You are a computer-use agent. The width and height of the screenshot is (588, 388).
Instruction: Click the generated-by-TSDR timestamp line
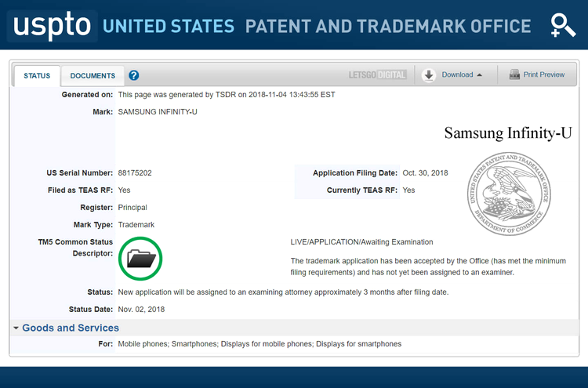click(x=227, y=95)
